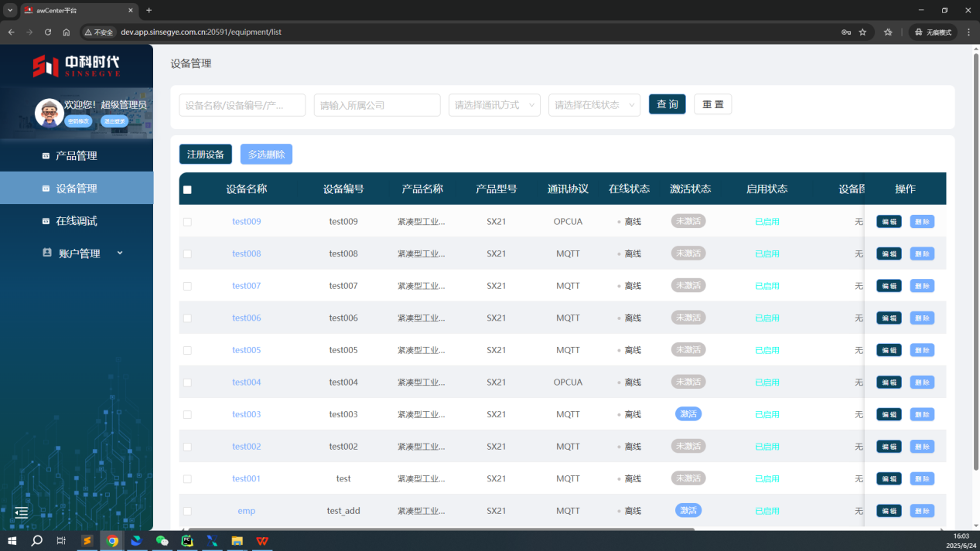Check the checkbox for row test009

click(187, 222)
